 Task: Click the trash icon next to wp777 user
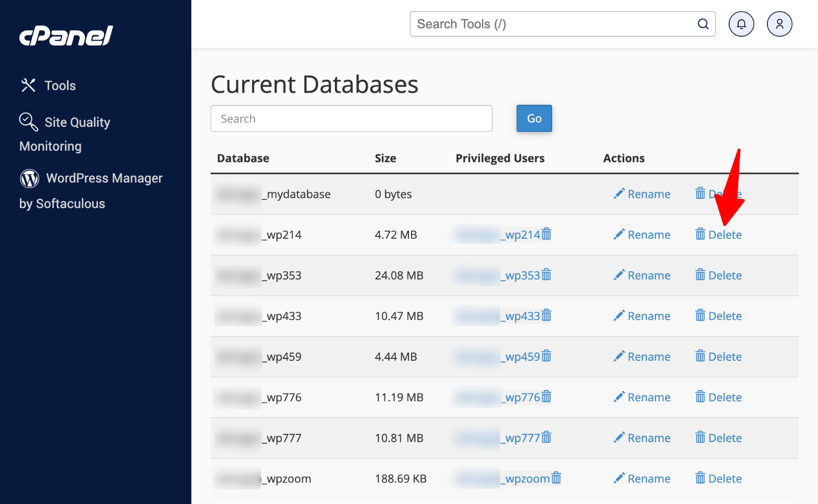pos(547,438)
